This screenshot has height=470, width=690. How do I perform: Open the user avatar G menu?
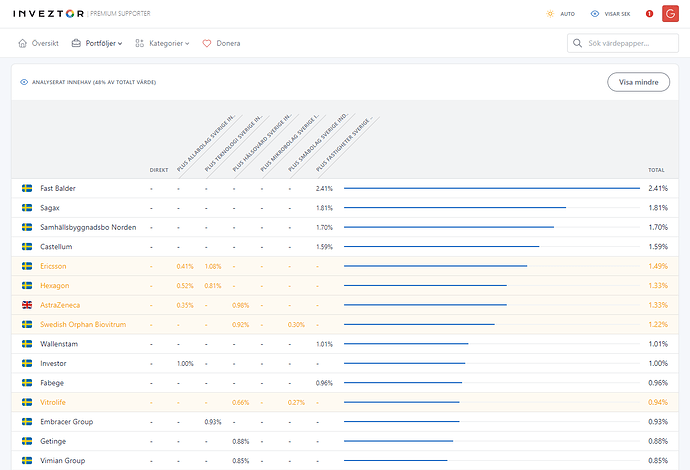tap(670, 14)
